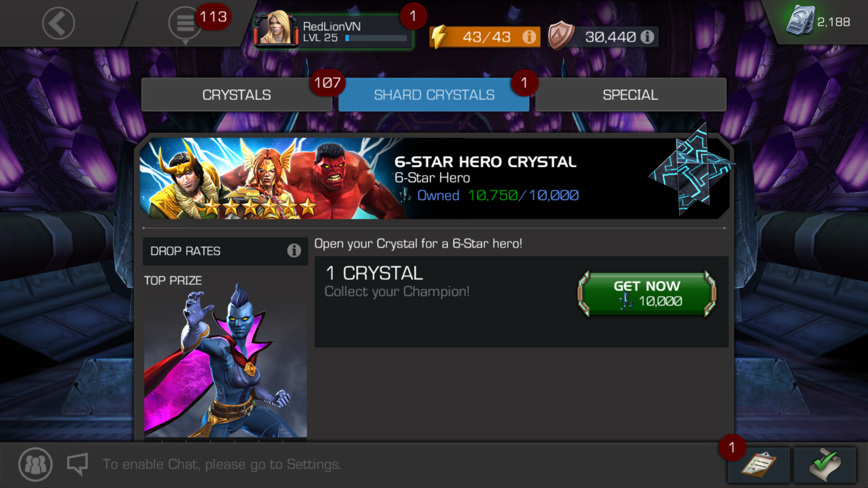The width and height of the screenshot is (868, 488).
Task: View the Top Prize champion image
Action: point(225,361)
